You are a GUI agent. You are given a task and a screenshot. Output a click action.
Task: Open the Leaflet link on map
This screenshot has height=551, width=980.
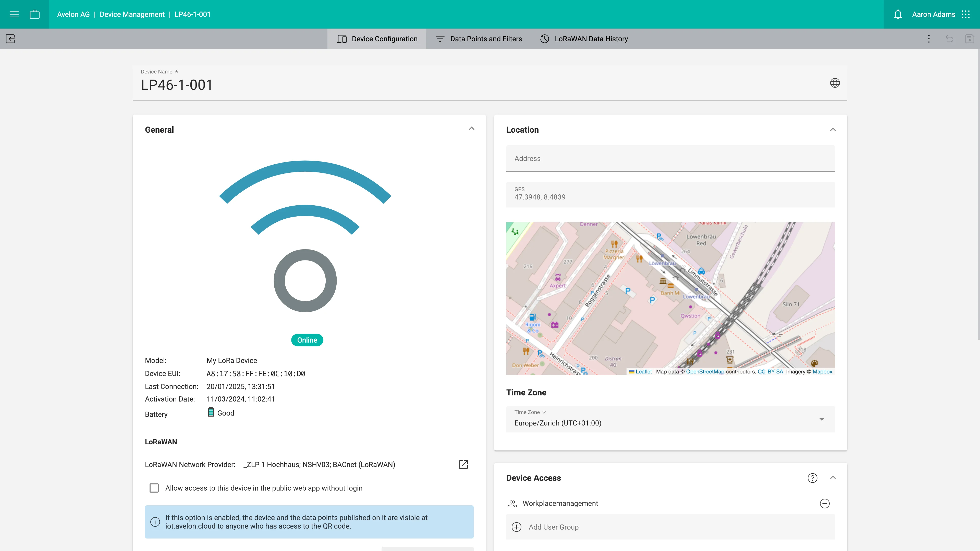pyautogui.click(x=643, y=371)
